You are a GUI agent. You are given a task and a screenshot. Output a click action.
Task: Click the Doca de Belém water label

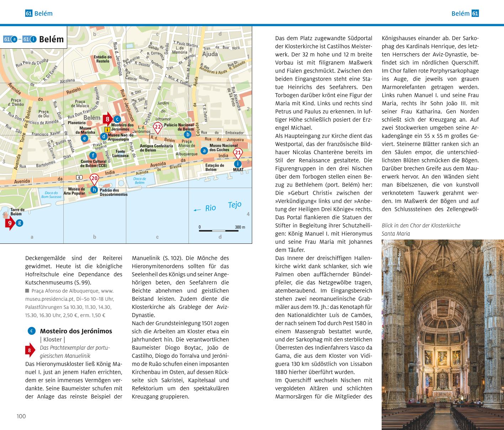point(140,181)
